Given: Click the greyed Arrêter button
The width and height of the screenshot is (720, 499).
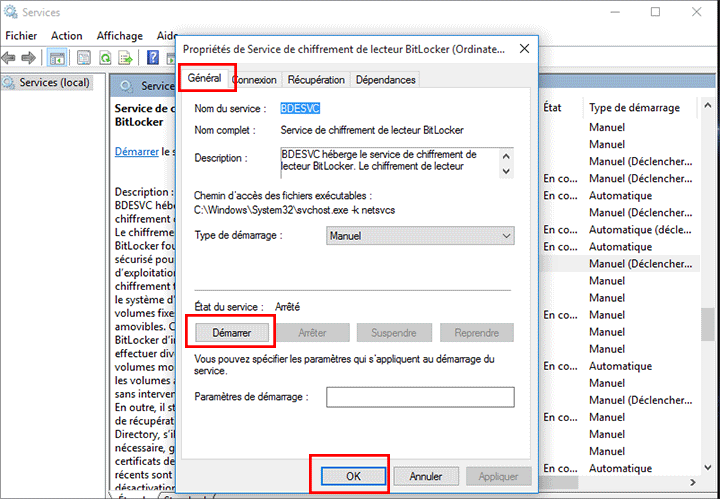Looking at the screenshot, I should (x=312, y=333).
